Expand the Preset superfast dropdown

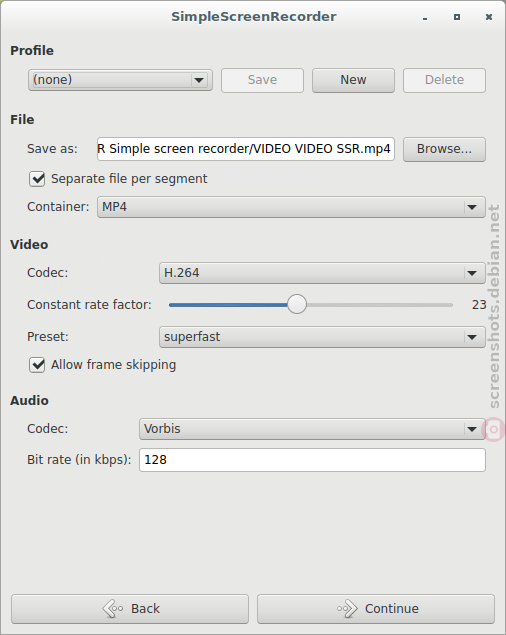(x=322, y=337)
